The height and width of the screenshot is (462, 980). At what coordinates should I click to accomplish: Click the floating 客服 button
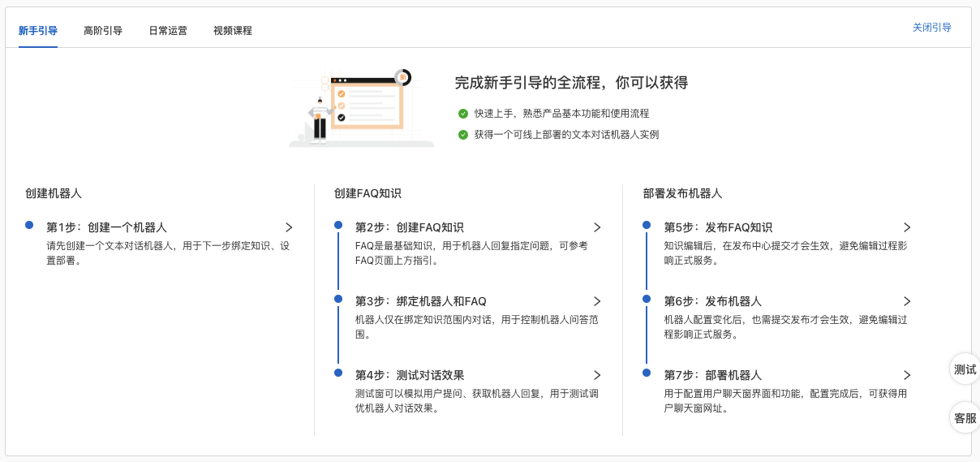click(965, 417)
